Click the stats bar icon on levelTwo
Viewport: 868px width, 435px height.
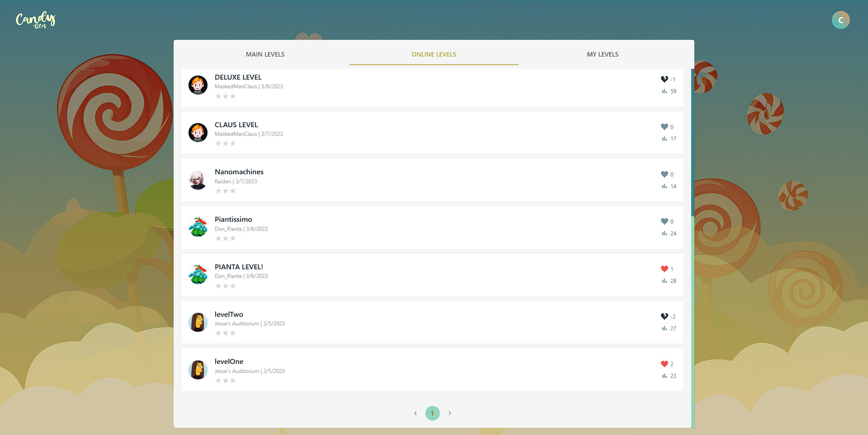coord(664,328)
